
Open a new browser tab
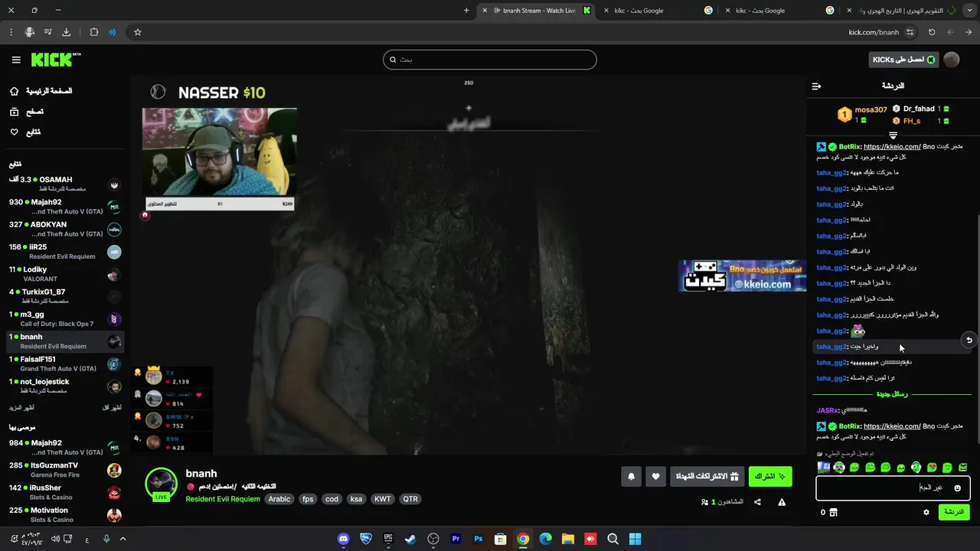point(466,10)
